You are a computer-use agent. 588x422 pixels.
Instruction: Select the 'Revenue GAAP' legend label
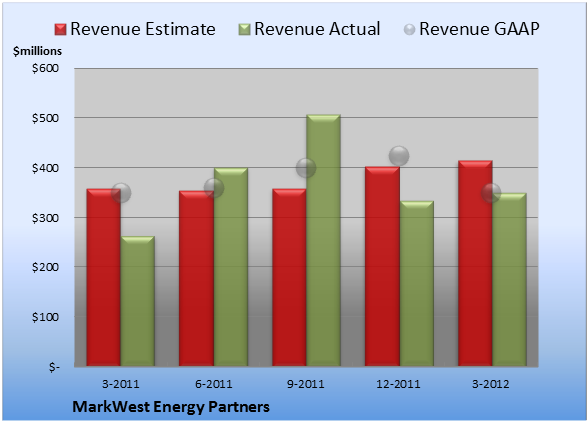(479, 29)
